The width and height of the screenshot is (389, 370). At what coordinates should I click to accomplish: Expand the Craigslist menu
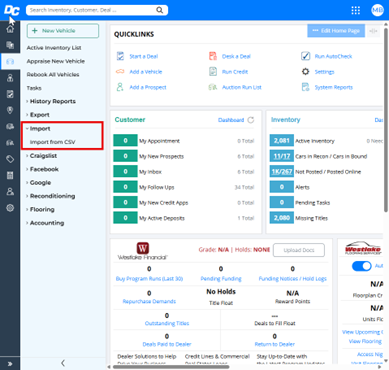pyautogui.click(x=42, y=156)
